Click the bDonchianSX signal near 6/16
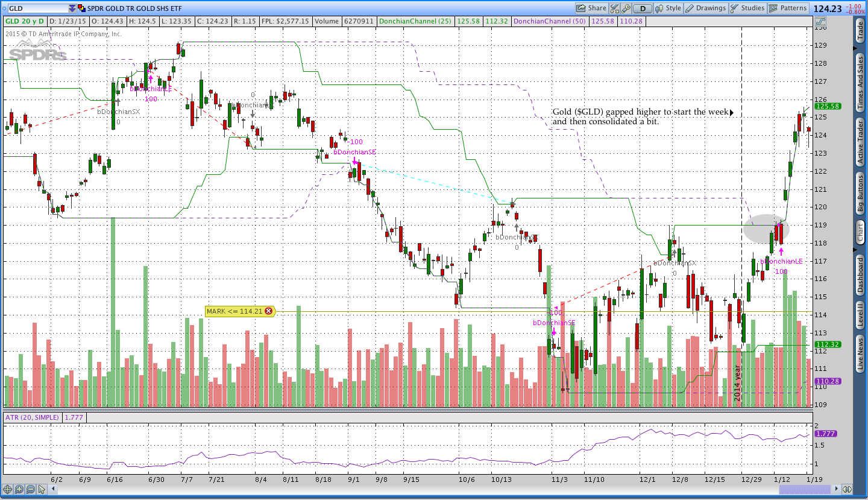The image size is (868, 500). (x=118, y=112)
